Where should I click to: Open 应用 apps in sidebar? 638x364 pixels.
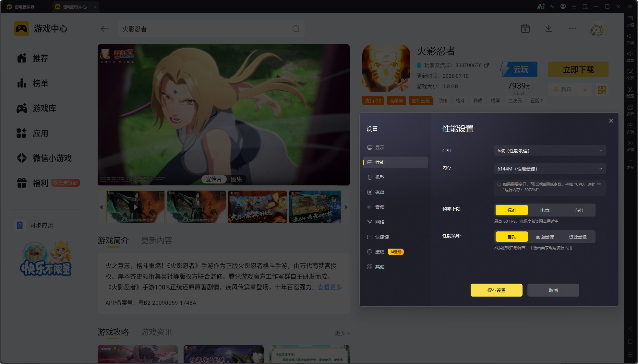[32, 133]
